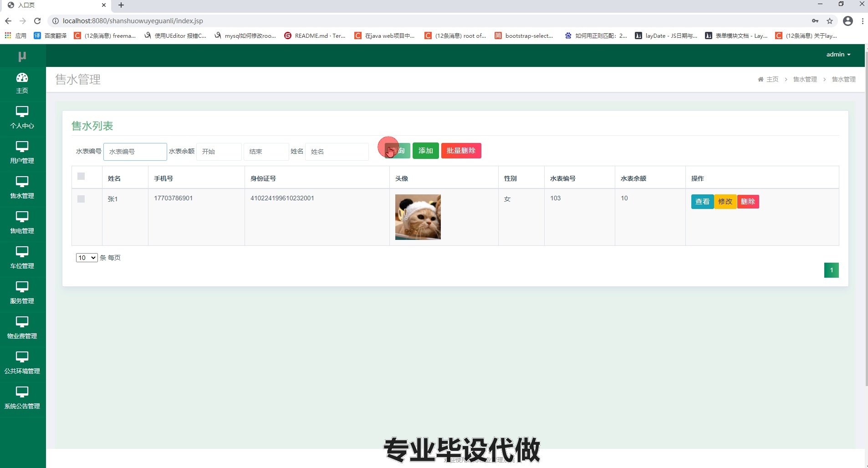Viewport: 868px width, 468px height.
Task: Go to pagination page 1
Action: (831, 270)
